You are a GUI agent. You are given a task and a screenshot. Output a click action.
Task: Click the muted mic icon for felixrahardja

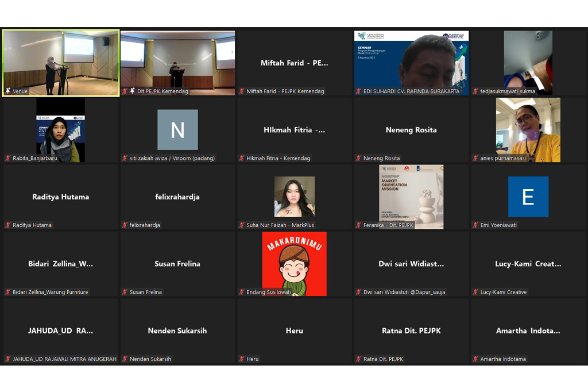click(125, 225)
